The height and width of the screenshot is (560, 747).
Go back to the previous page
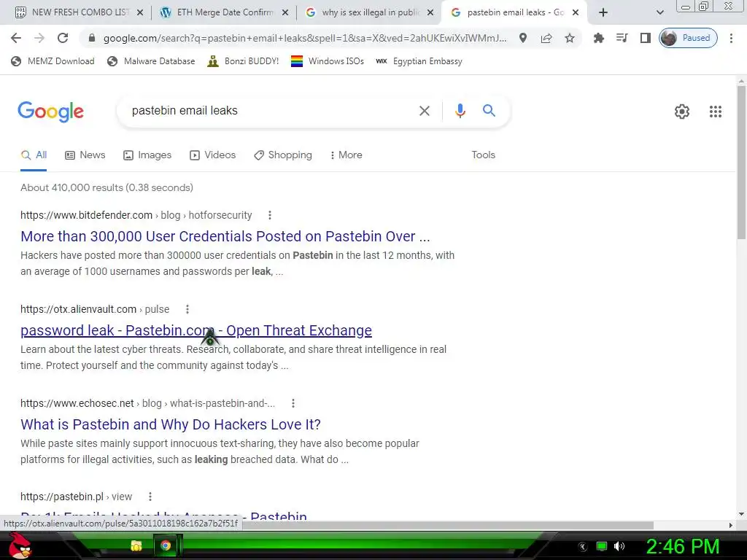tap(16, 38)
